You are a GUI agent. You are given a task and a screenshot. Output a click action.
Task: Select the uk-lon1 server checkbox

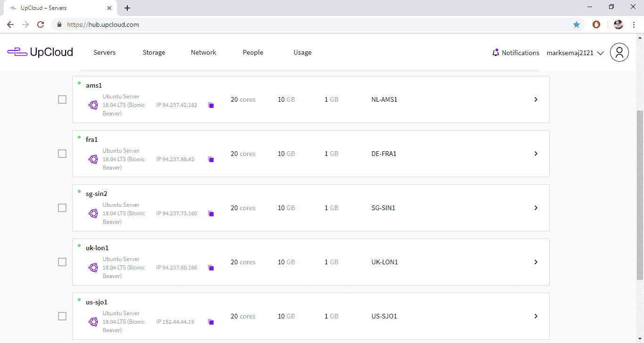(x=62, y=262)
